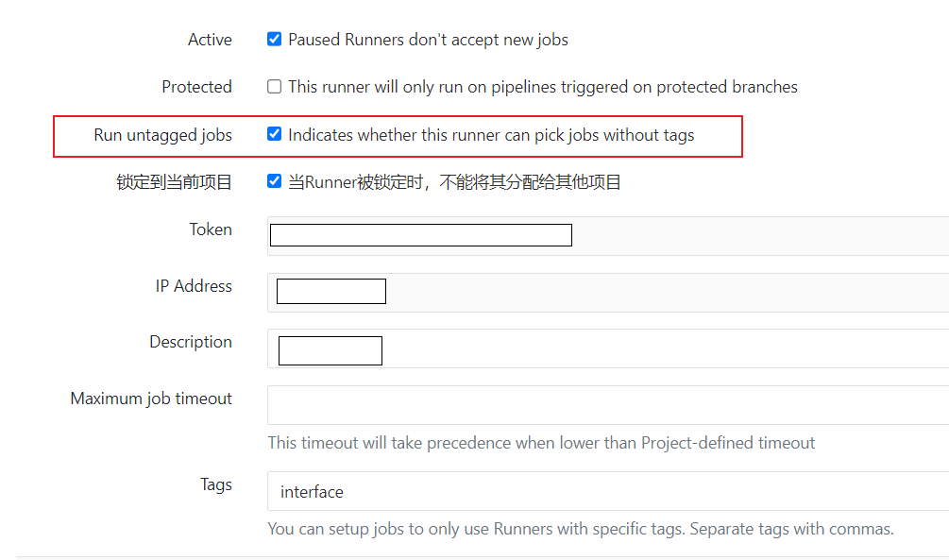Click the protected branches description text

point(543,87)
